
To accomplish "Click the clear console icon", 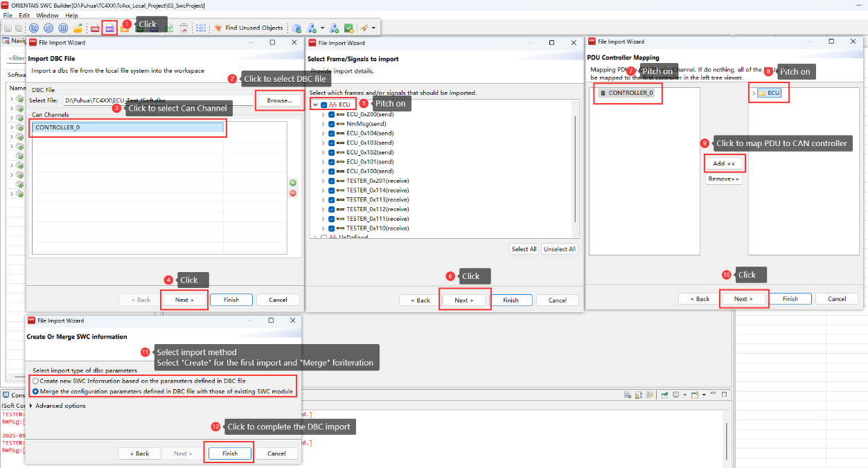I will coord(626,395).
